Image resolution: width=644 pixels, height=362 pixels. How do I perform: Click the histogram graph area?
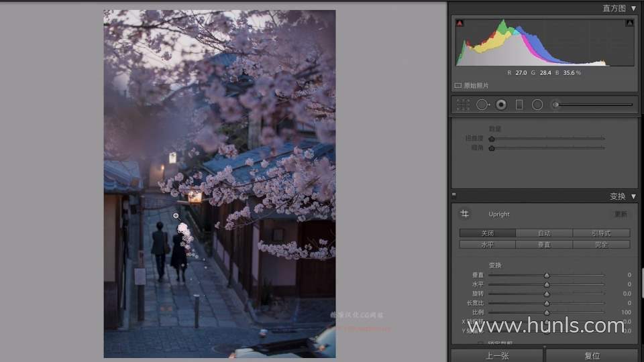(545, 42)
